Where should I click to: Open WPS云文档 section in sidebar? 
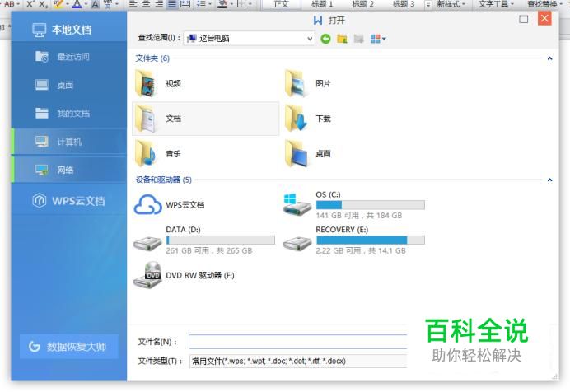[x=69, y=201]
